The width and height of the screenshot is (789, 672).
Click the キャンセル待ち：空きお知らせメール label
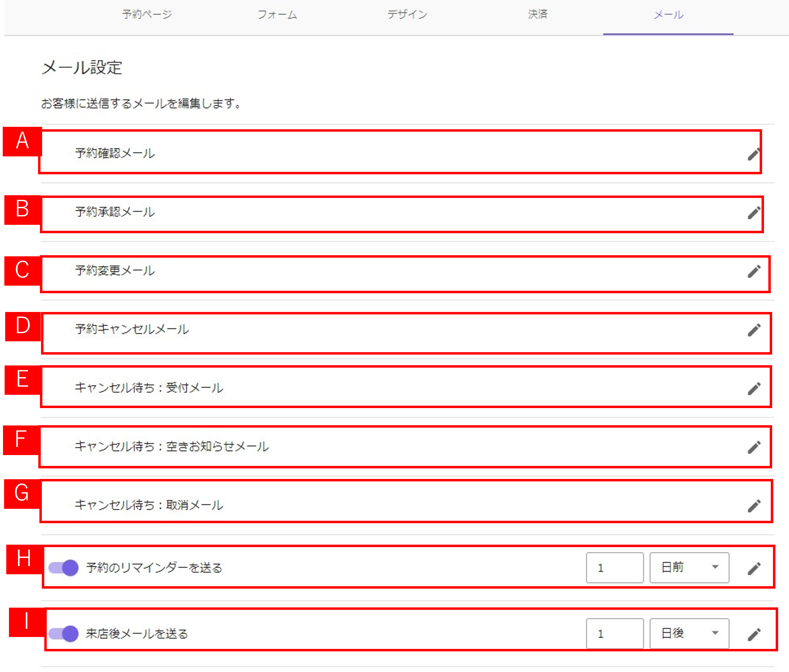[x=172, y=446]
